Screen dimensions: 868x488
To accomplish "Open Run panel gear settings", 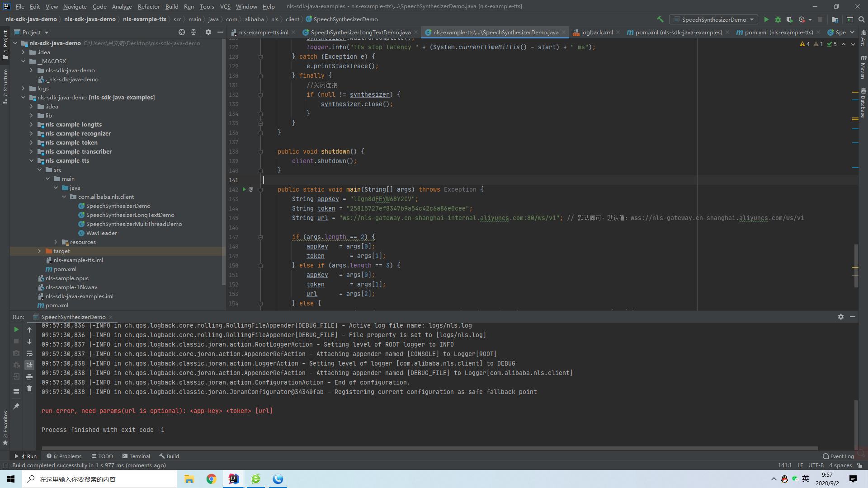I will click(841, 317).
